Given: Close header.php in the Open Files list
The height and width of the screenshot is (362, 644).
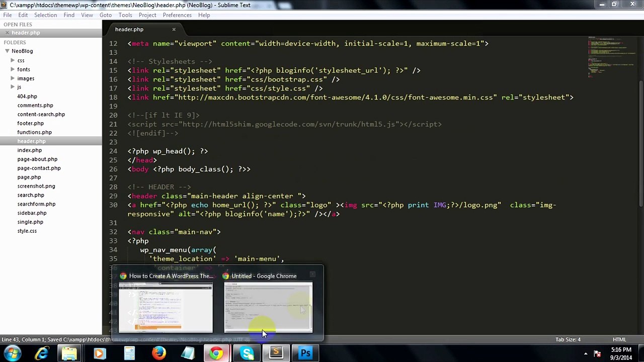Looking at the screenshot, I should tap(6, 33).
